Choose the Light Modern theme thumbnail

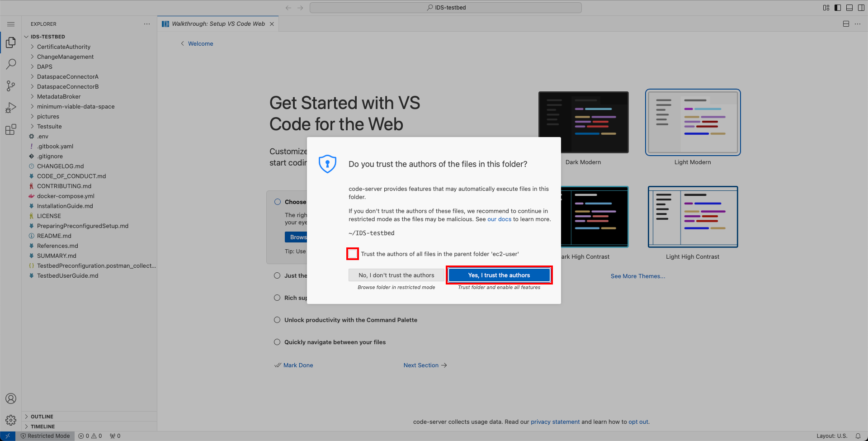click(x=693, y=123)
